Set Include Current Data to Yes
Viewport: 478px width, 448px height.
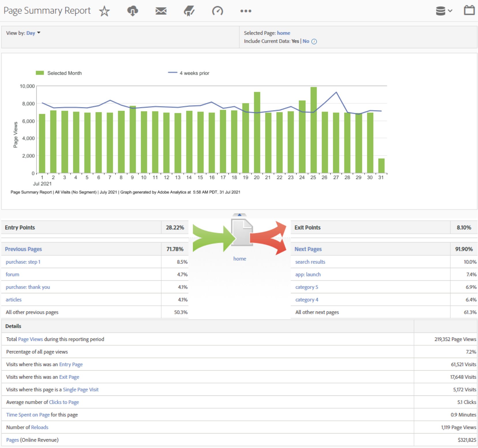[x=295, y=41]
